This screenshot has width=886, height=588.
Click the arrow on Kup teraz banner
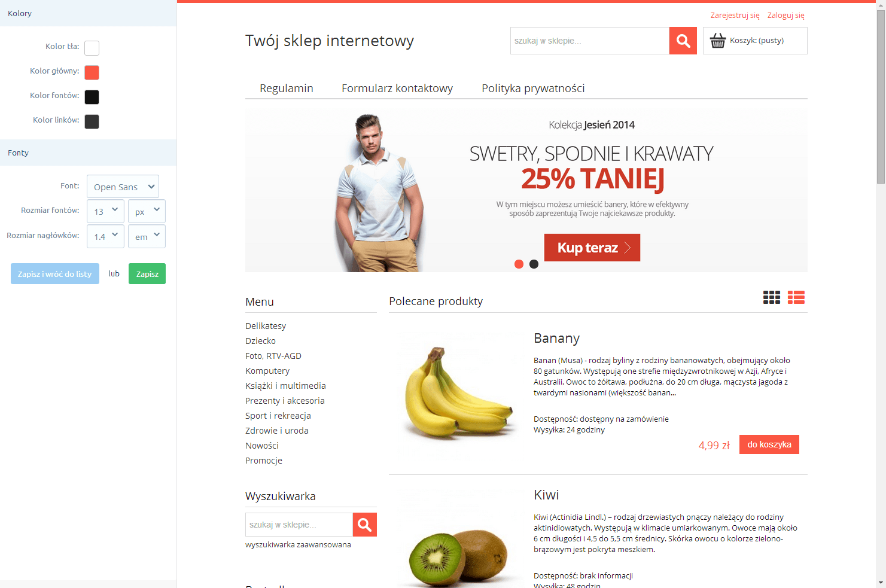[628, 248]
